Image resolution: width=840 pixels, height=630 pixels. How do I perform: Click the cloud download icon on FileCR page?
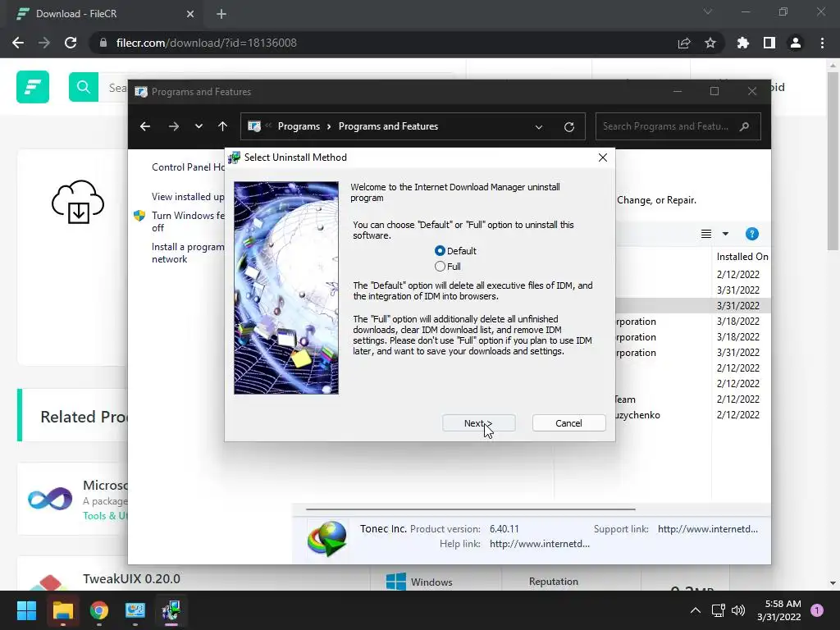pos(78,202)
